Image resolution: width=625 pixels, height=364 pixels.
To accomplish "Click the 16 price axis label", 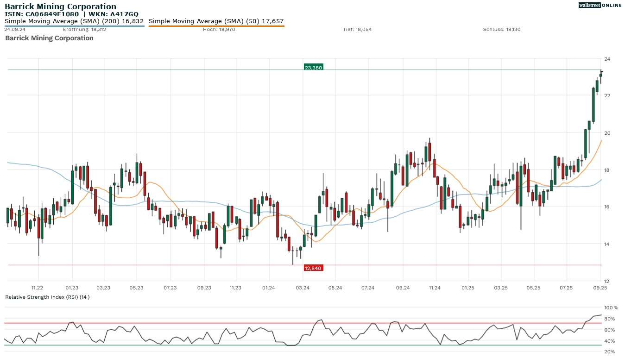I will [x=607, y=207].
